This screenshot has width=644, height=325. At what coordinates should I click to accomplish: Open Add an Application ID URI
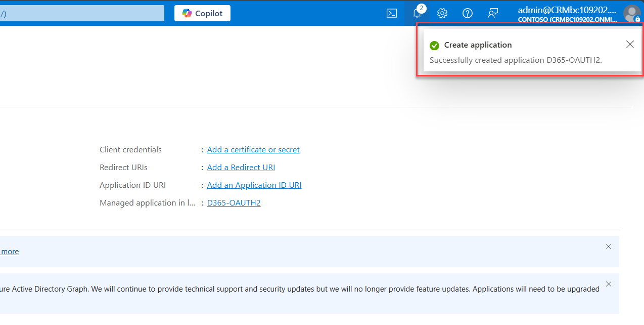[x=254, y=185]
